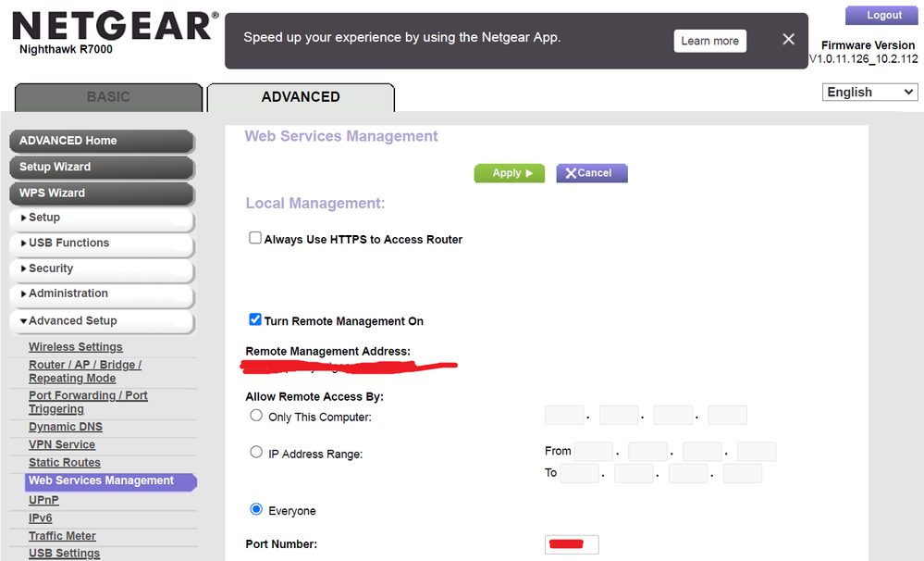This screenshot has height=561, width=924.
Task: Click second octet of the To IP range
Action: click(x=634, y=473)
